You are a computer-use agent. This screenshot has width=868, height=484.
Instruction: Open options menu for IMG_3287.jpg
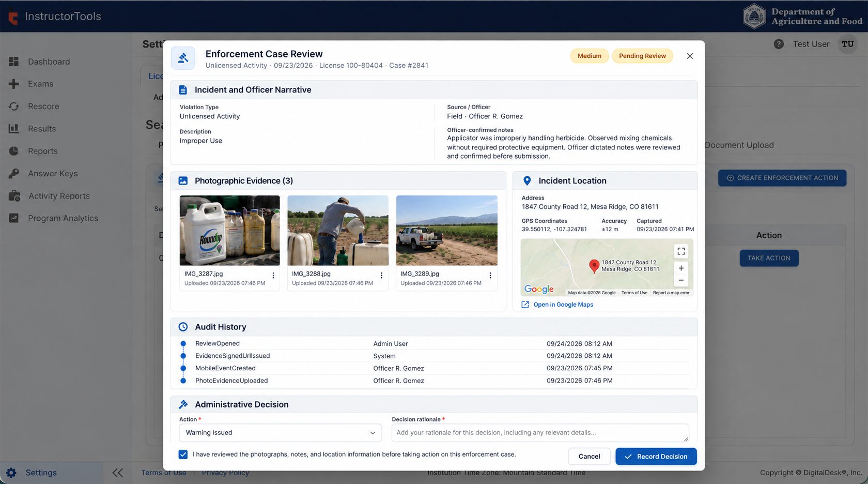coord(273,276)
